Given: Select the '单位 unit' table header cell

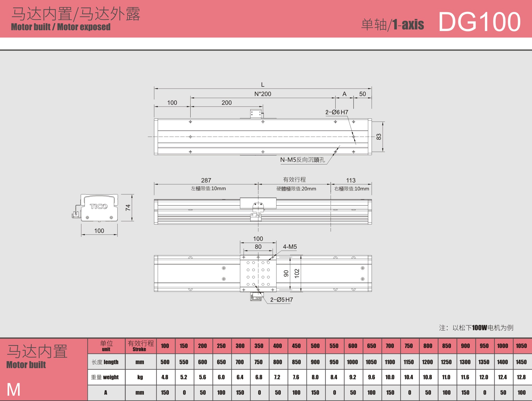Looking at the screenshot, I should coord(106,346).
